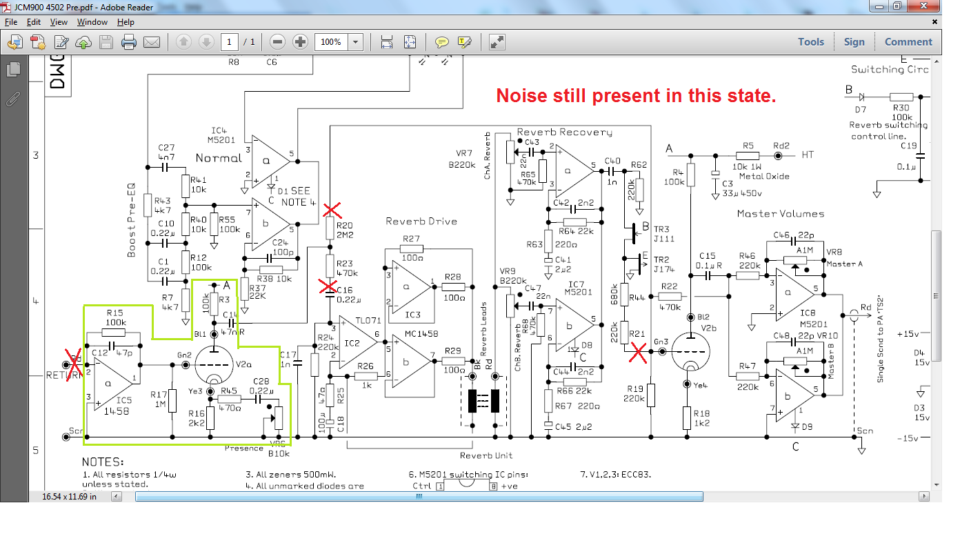Click the red 'Noise still present' text
The image size is (980, 552).
point(637,96)
